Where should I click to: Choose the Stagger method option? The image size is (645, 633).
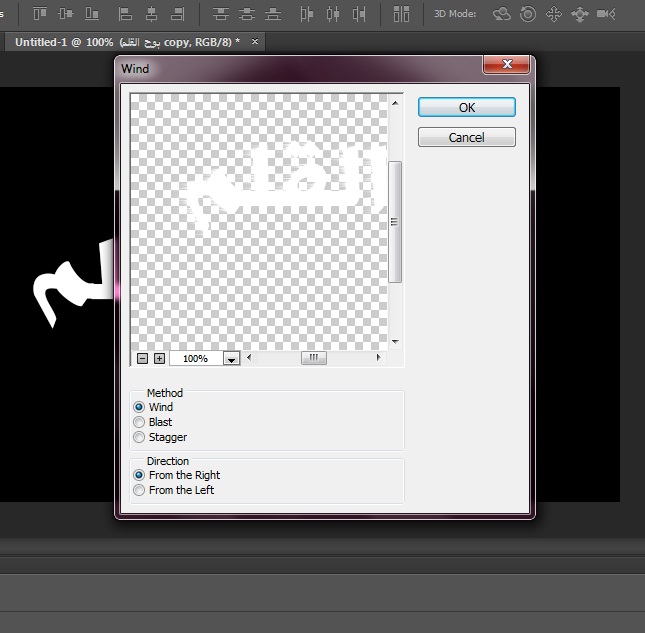tap(139, 437)
